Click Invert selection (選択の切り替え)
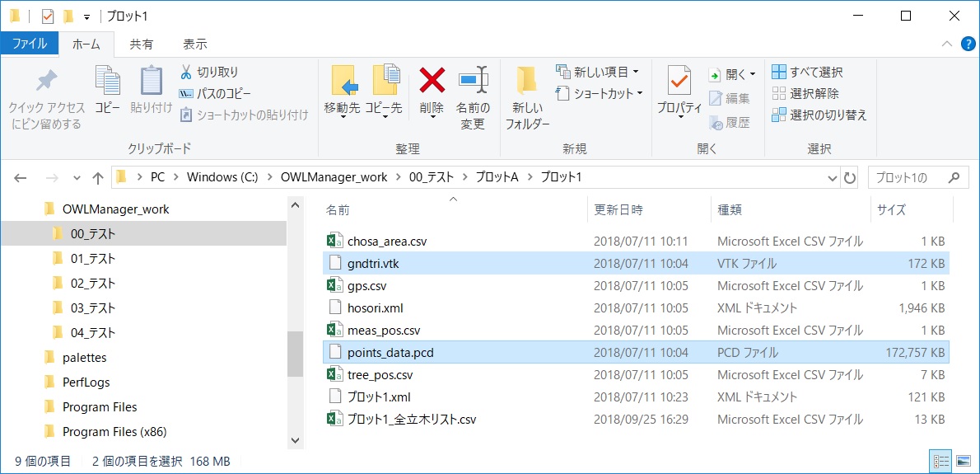The width and height of the screenshot is (980, 474). pos(819,115)
